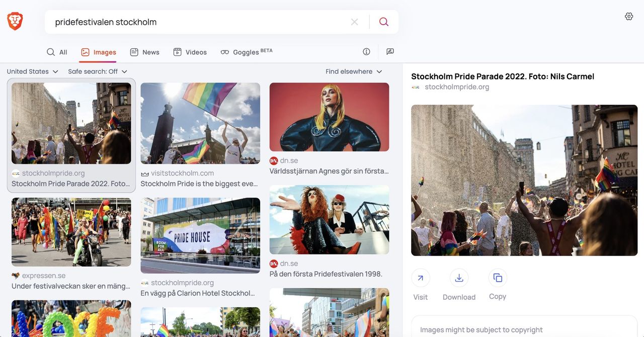The image size is (644, 337).
Task: Click the Download icon for the preview image
Action: point(459,277)
